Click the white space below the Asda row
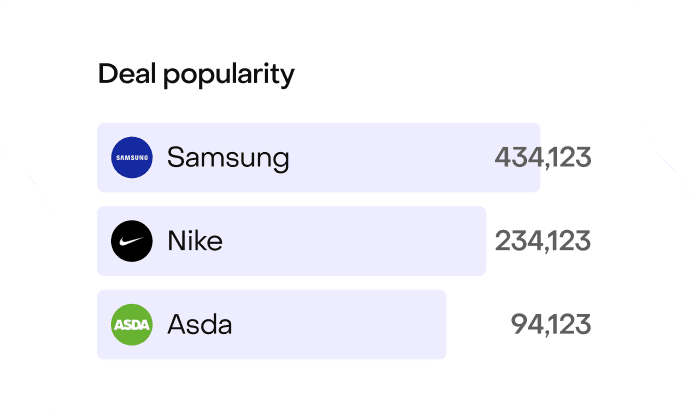This screenshot has width=690, height=417. click(340, 385)
